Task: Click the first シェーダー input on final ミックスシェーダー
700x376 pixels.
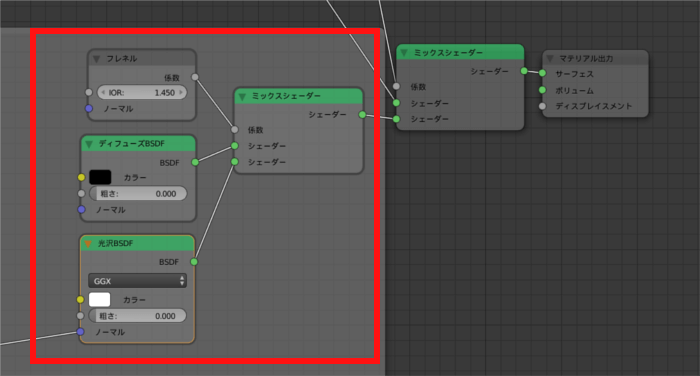Action: (x=396, y=103)
